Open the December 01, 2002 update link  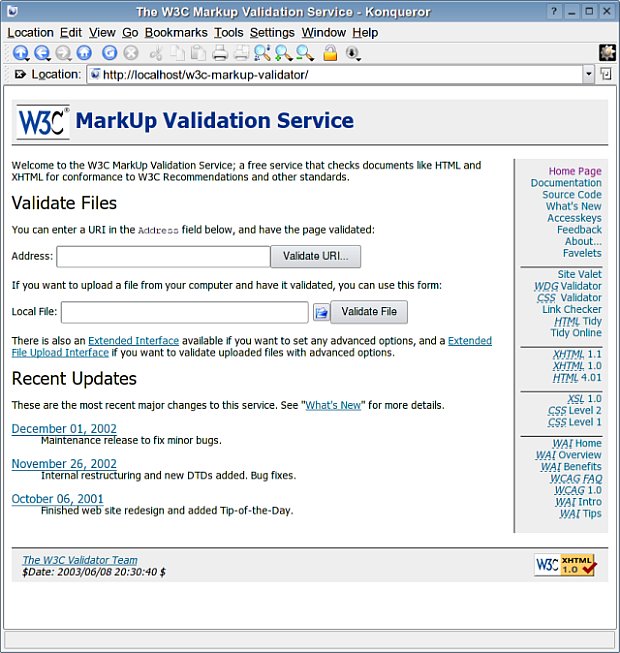[x=64, y=429]
